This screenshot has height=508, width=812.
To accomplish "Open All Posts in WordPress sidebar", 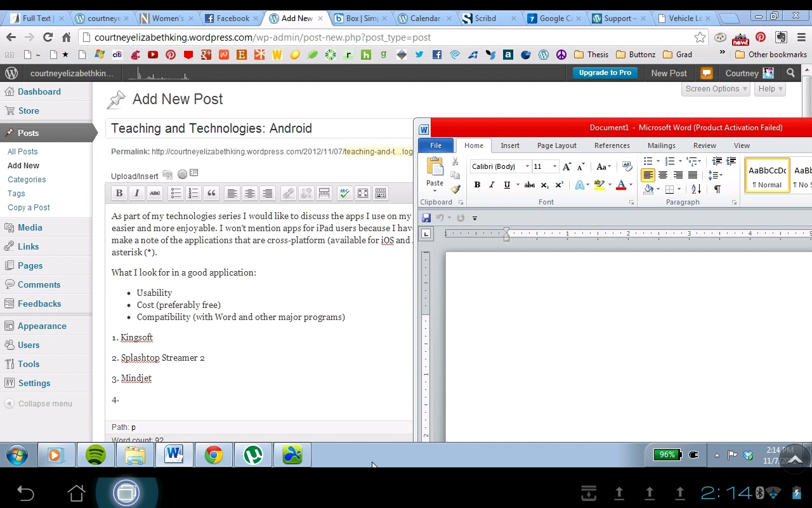I will pos(23,152).
